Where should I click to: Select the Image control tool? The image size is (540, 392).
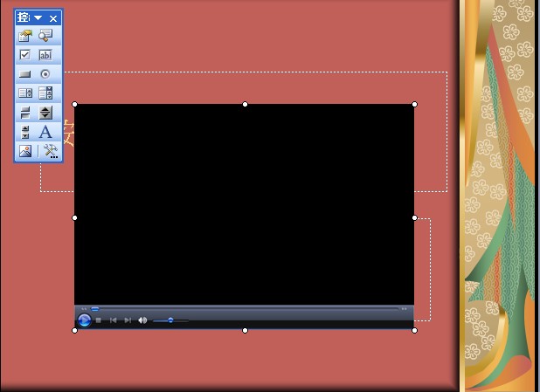coord(25,151)
